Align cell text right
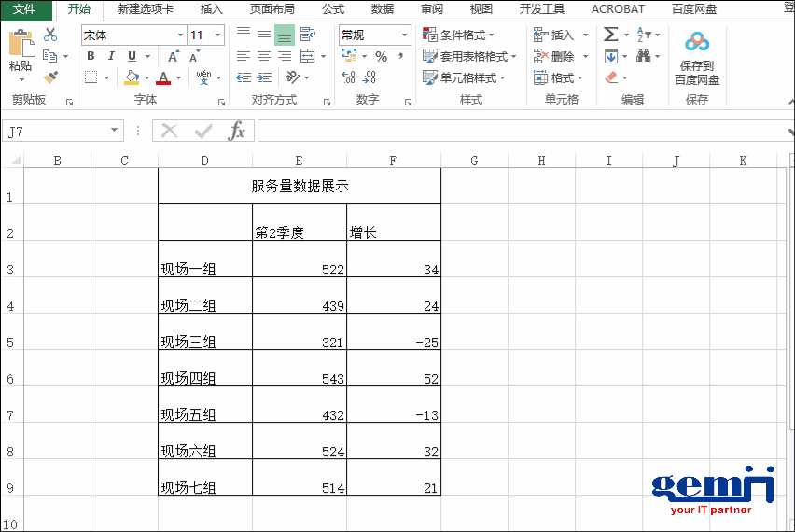This screenshot has height=532, width=795. point(285,56)
